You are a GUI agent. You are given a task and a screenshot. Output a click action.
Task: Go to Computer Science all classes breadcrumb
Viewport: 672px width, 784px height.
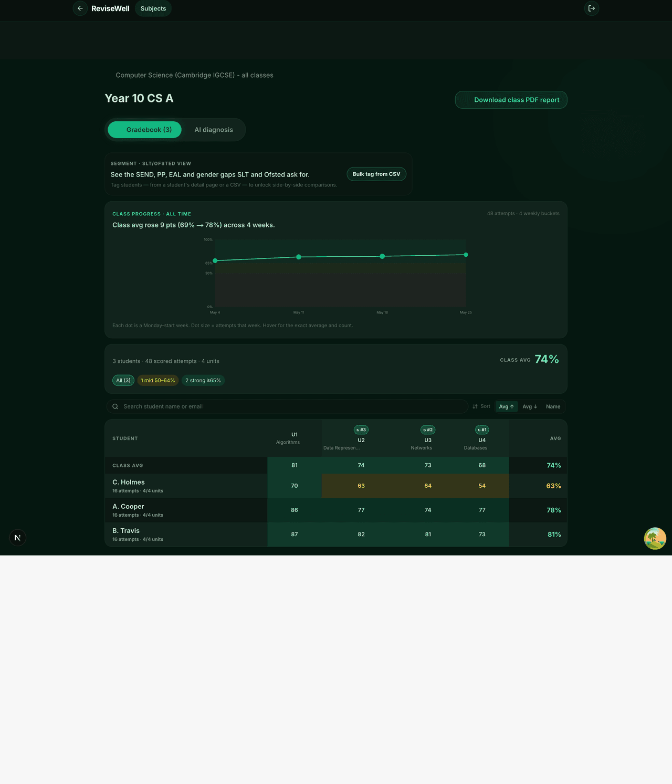194,75
